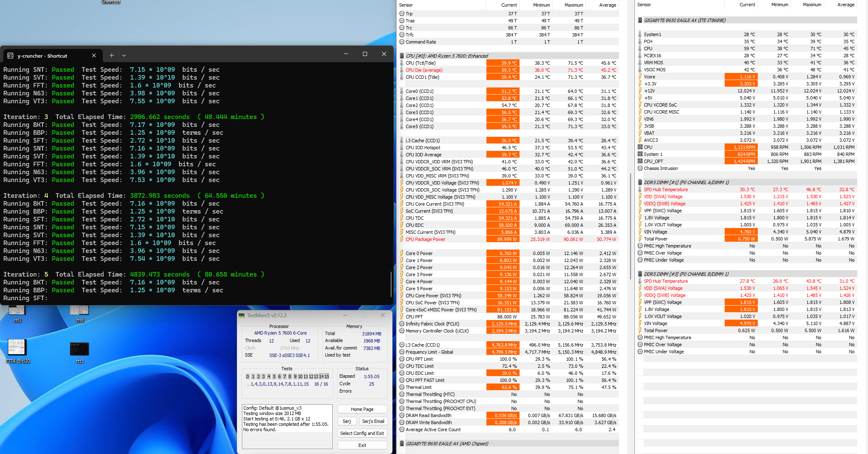Select VRM MOS temperature row label
Viewport: 868px width, 454px height.
pos(653,63)
